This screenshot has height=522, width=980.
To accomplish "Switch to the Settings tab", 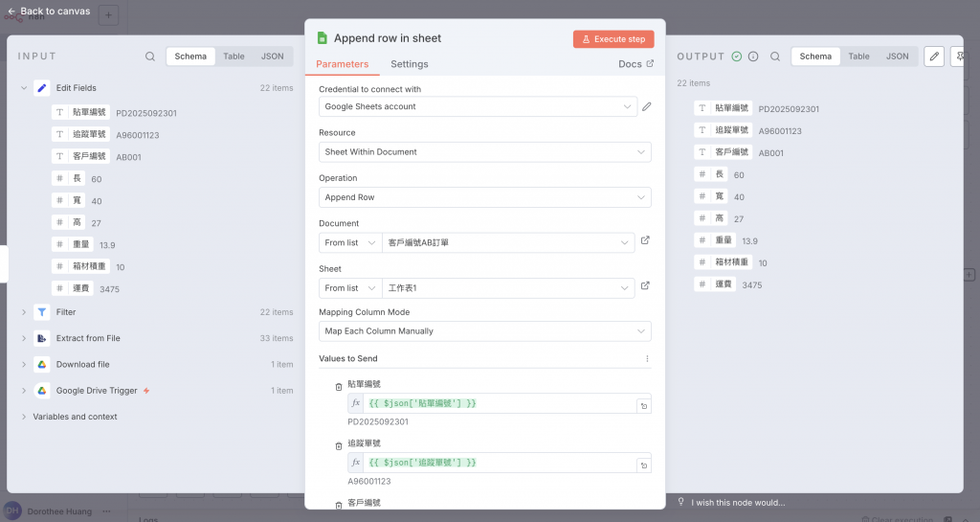I will click(x=410, y=64).
